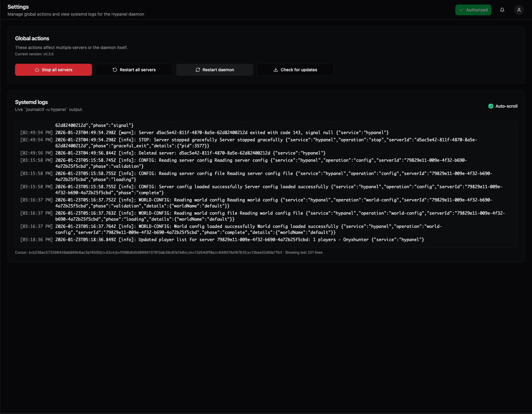Click the green check icon beside Auto-scroll

click(491, 106)
